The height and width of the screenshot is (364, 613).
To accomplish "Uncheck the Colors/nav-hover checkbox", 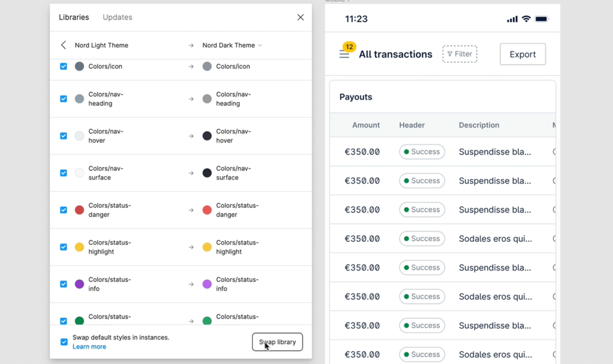I will click(63, 136).
